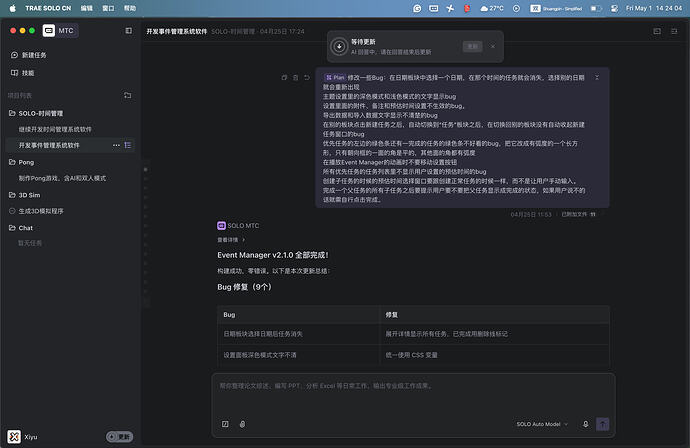Click the undo arrow beside user message
690x448 pixels.
[307, 77]
